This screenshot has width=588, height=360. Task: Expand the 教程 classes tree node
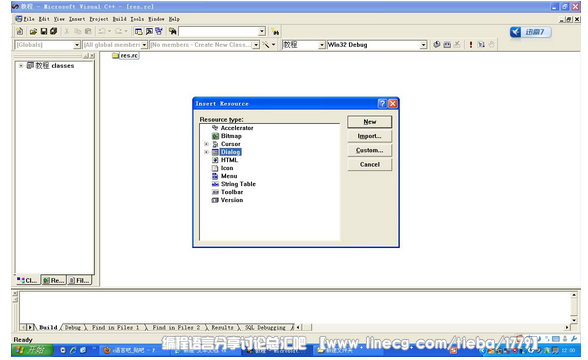pos(21,66)
